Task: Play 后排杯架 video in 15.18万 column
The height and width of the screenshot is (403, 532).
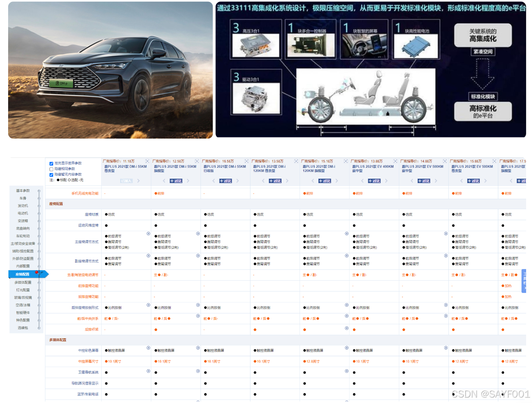Action: pyautogui.click(x=347, y=328)
